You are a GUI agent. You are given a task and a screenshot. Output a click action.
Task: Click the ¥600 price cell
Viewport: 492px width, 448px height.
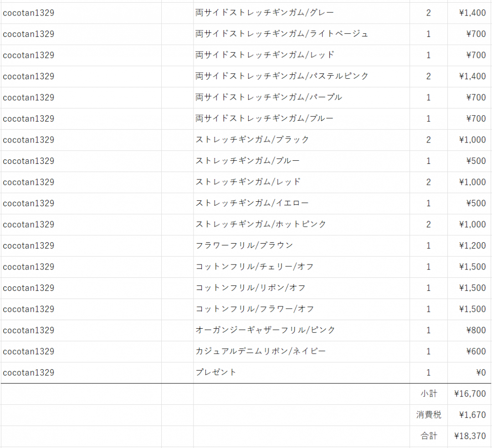470,351
